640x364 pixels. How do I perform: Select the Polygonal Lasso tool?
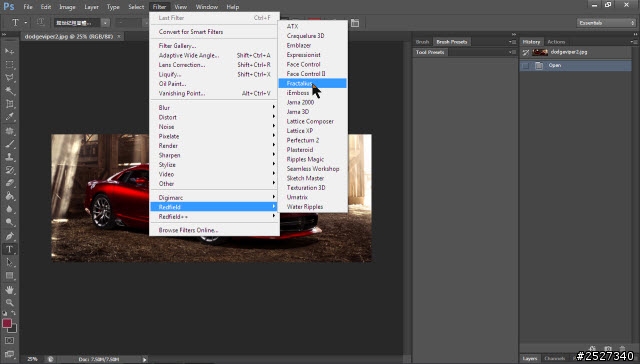pos(9,78)
